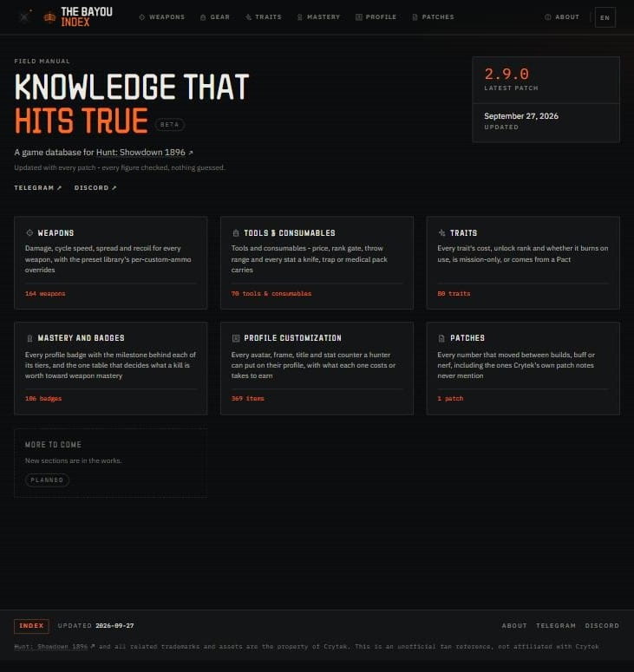Open the Weapons card heading

click(56, 232)
